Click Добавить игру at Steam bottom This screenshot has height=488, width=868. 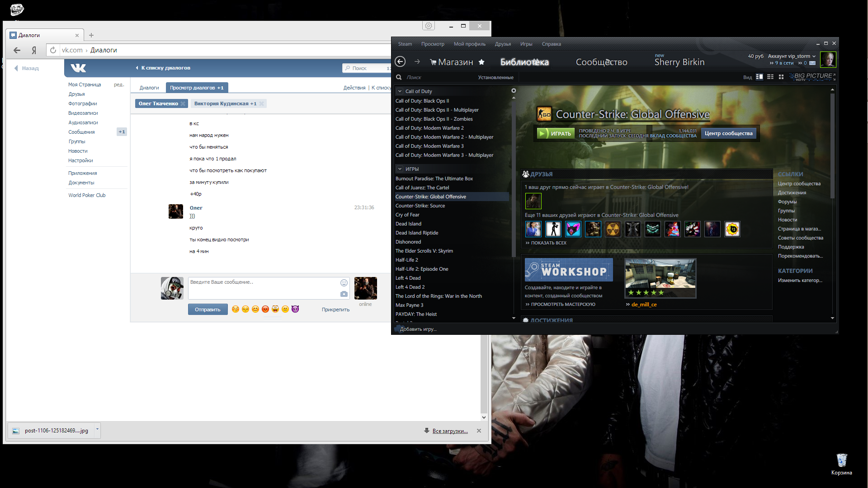coord(418,329)
